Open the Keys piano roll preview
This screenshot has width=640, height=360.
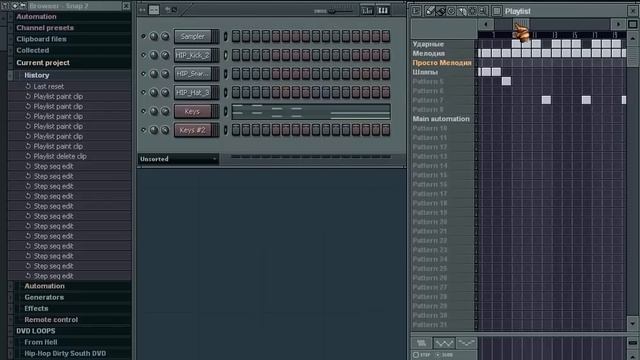point(311,111)
